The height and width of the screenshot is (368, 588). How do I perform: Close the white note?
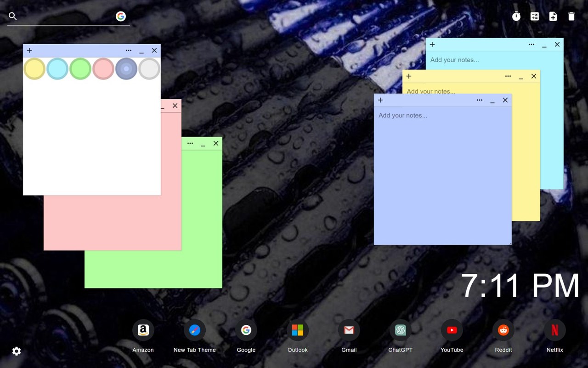[154, 51]
